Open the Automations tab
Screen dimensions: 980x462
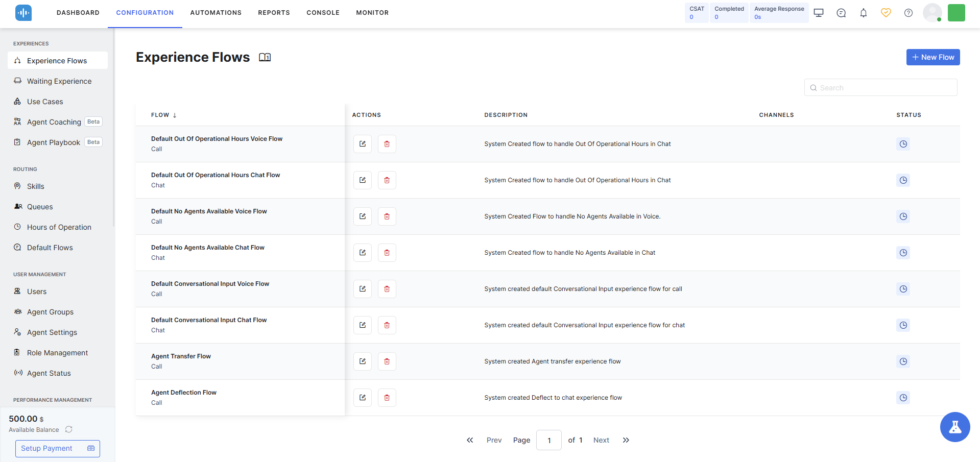pyautogui.click(x=216, y=13)
